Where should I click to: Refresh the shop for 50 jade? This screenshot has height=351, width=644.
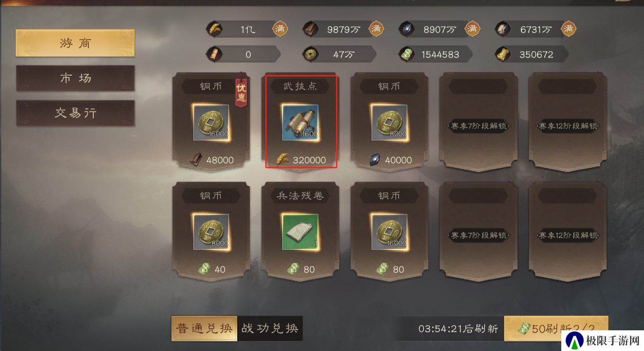[x=556, y=329]
